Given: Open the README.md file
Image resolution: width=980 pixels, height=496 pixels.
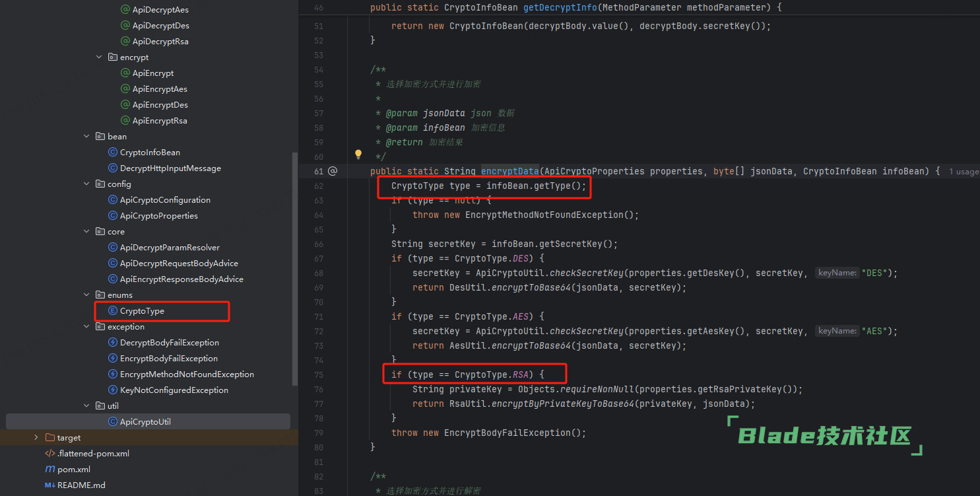Looking at the screenshot, I should pyautogui.click(x=81, y=485).
